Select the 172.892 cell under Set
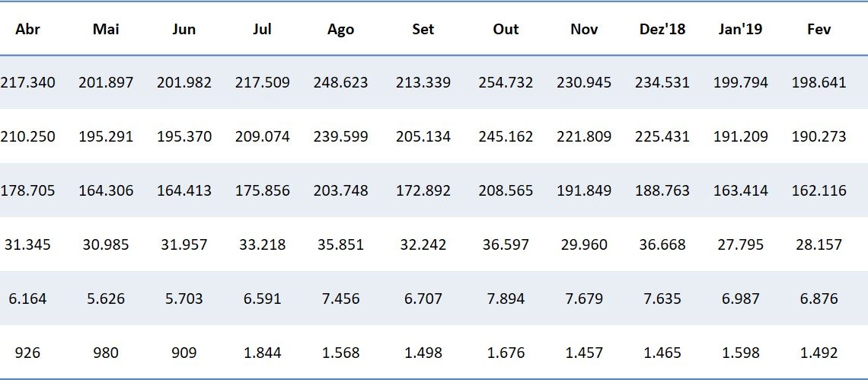868x380 pixels. (x=423, y=190)
